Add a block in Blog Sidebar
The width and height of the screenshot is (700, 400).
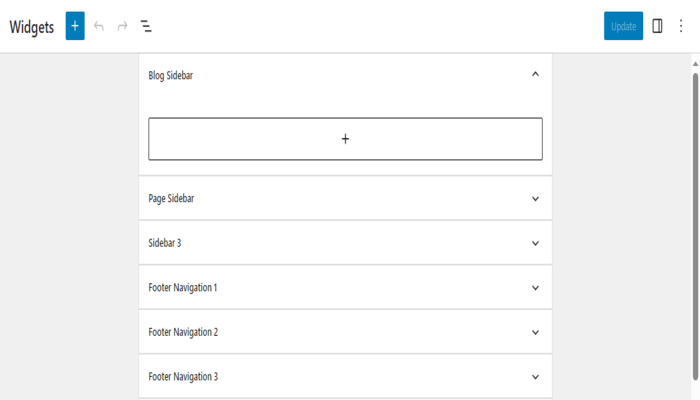tap(345, 139)
